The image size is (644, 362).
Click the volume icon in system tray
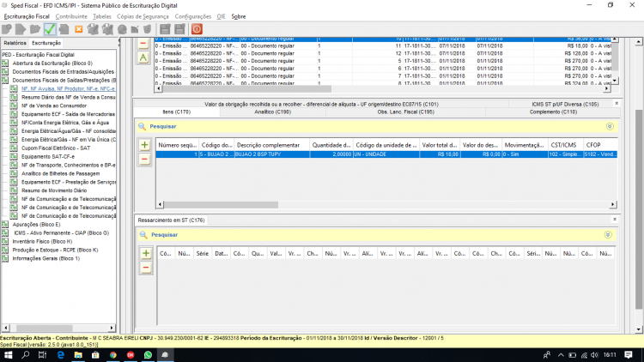click(594, 355)
